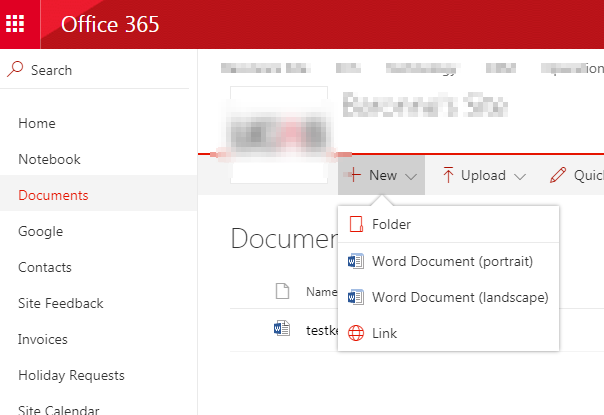Choose Word Document (portrait)

click(448, 261)
